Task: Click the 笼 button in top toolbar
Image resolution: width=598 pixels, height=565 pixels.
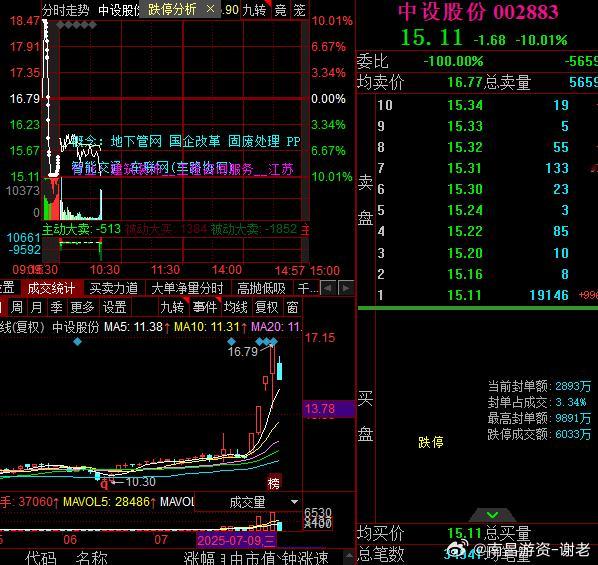Action: coord(300,10)
